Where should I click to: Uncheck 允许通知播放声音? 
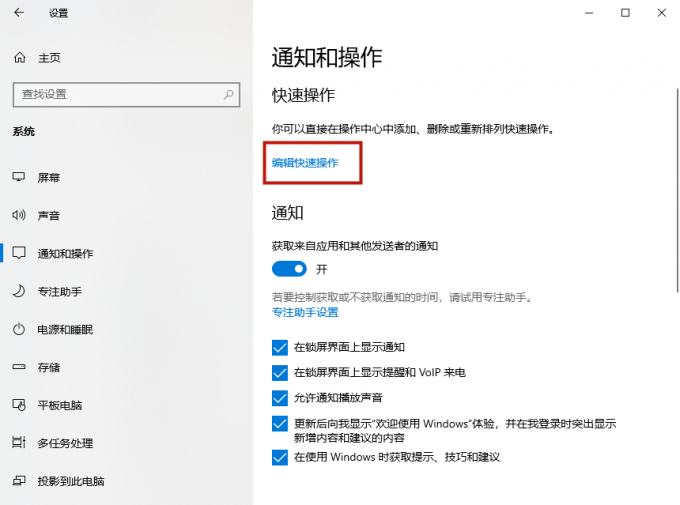tap(280, 398)
